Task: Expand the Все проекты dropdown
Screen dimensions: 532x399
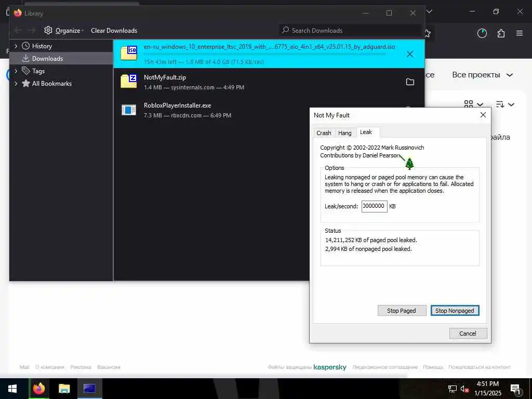Action: (x=482, y=75)
